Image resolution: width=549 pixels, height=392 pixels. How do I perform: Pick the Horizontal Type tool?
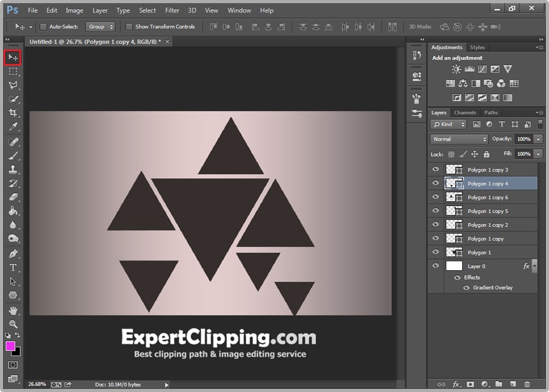click(x=13, y=268)
